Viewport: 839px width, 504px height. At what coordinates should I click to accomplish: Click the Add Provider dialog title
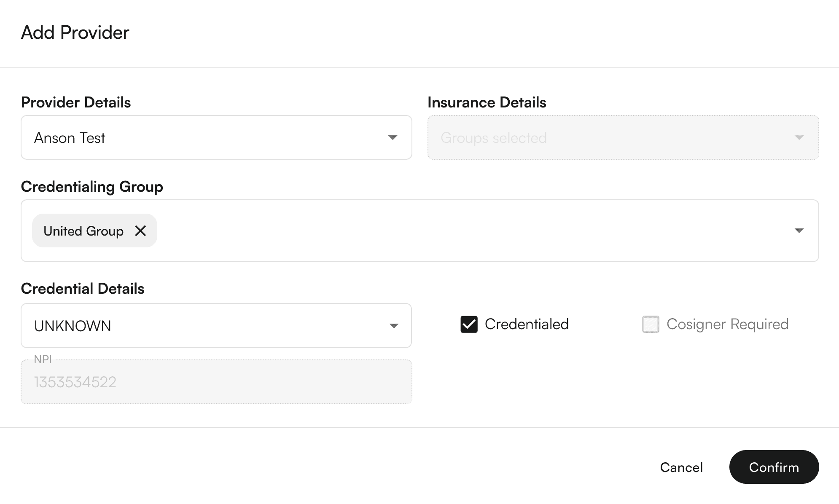tap(75, 32)
